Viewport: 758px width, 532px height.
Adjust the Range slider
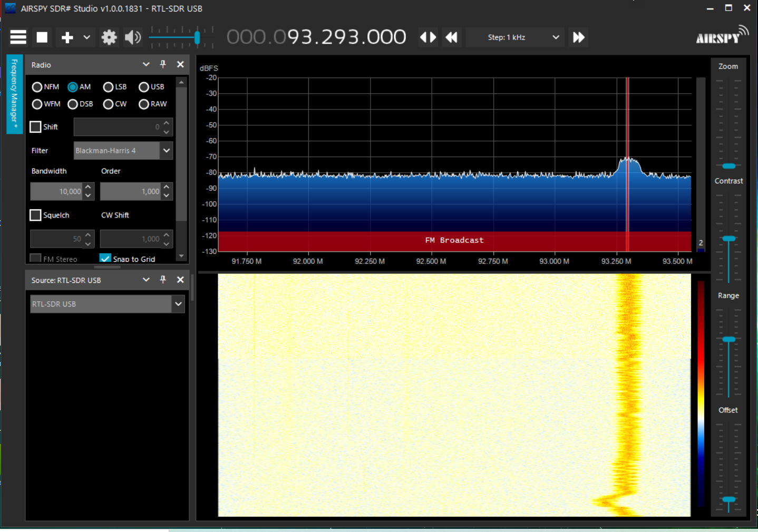coord(729,339)
